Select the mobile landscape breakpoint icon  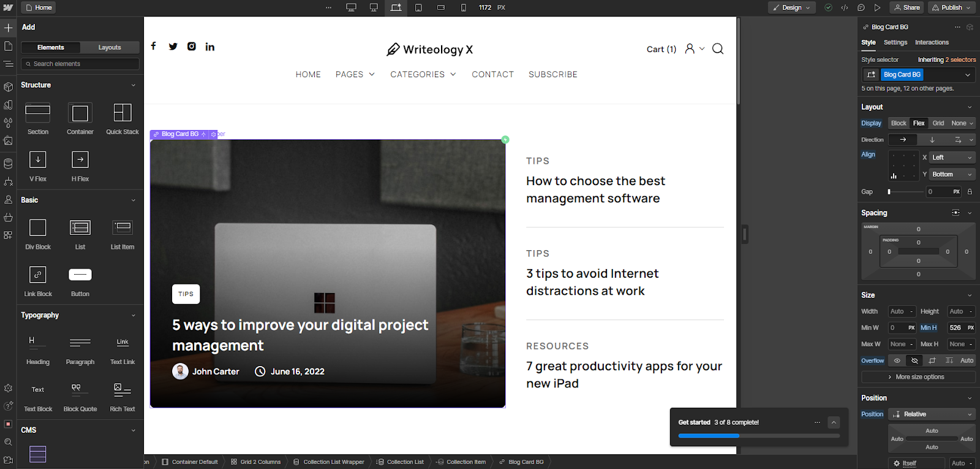(441, 7)
